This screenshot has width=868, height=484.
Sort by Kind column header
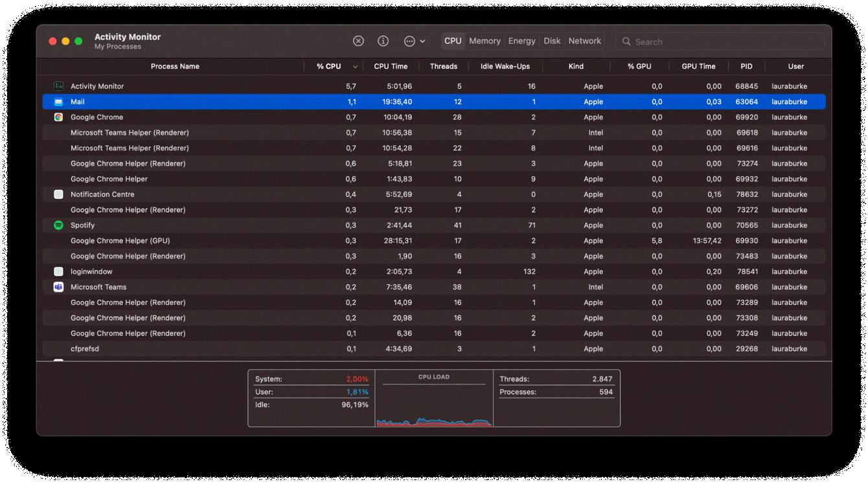[x=576, y=66]
